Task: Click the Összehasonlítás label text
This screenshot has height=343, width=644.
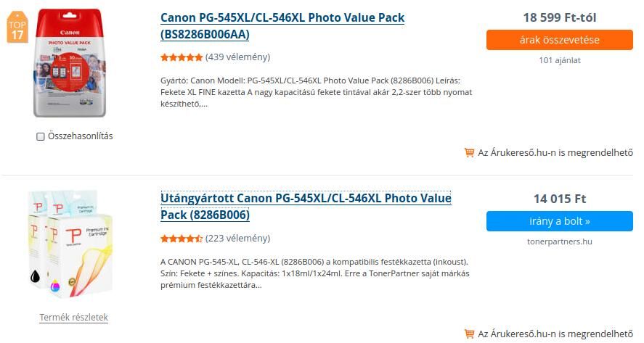Action: click(x=80, y=136)
